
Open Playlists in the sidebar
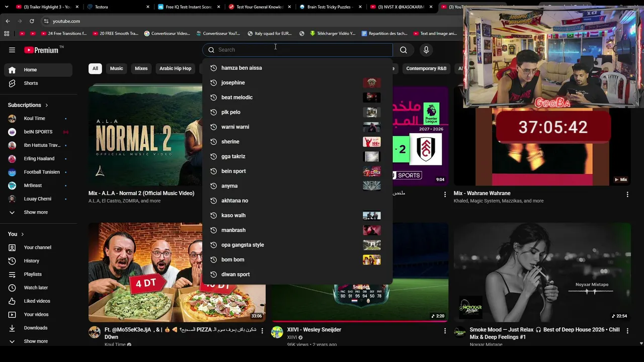[38, 275]
